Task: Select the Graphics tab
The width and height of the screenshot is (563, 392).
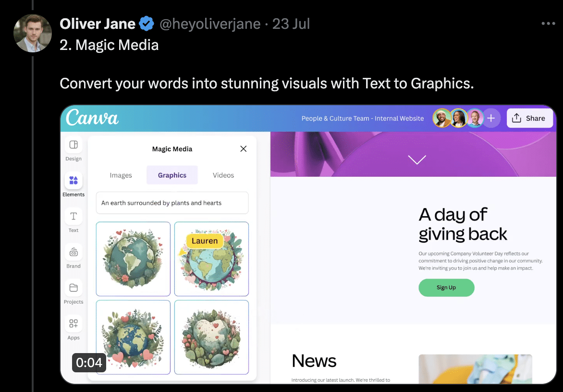Action: coord(172,175)
